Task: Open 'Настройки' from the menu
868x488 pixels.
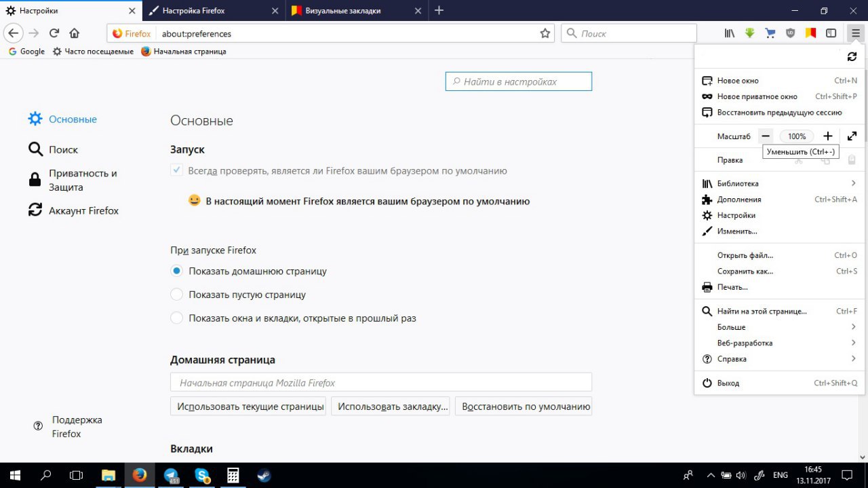Action: (x=779, y=215)
